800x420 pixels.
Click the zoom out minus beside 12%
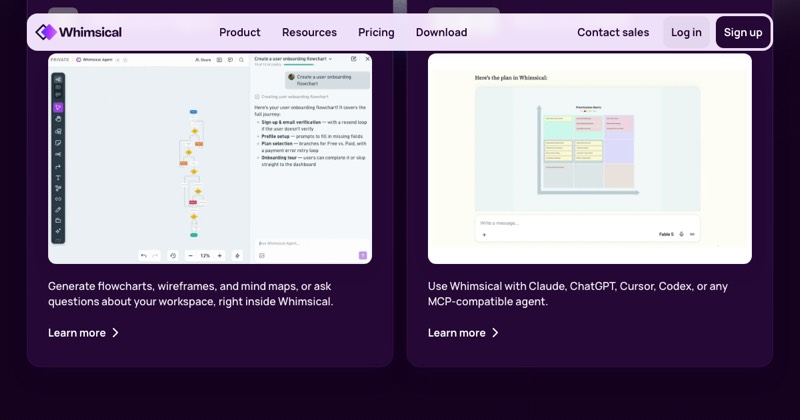click(190, 256)
